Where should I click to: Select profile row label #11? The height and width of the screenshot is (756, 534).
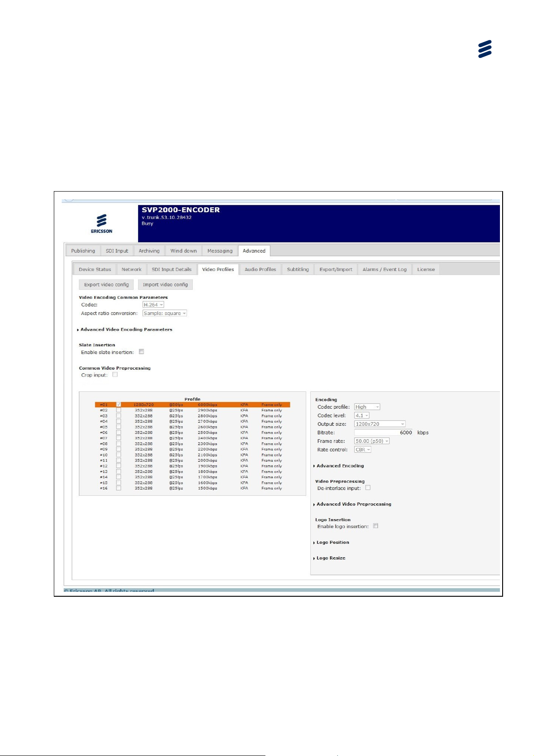pos(104,460)
